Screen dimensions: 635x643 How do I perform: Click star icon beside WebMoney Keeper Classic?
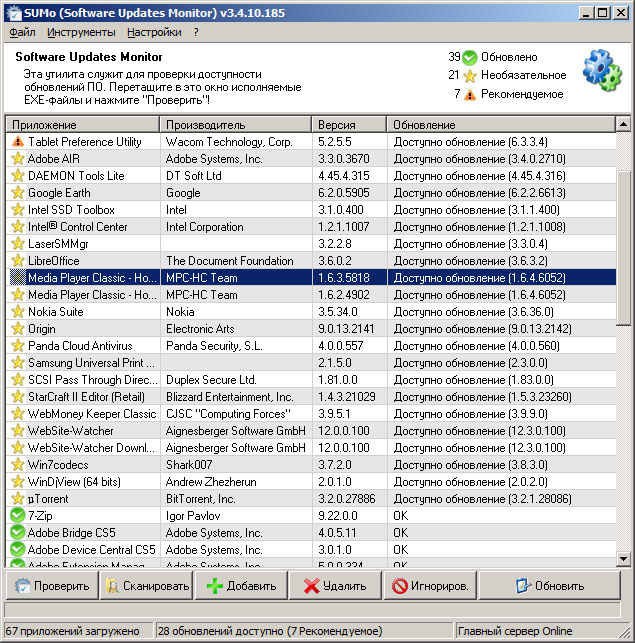[18, 414]
